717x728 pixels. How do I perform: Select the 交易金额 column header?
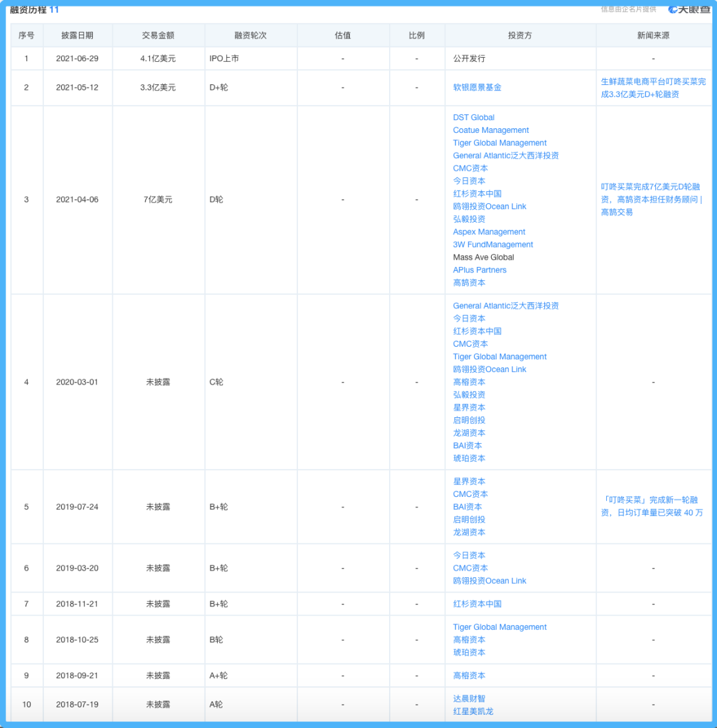(x=158, y=35)
